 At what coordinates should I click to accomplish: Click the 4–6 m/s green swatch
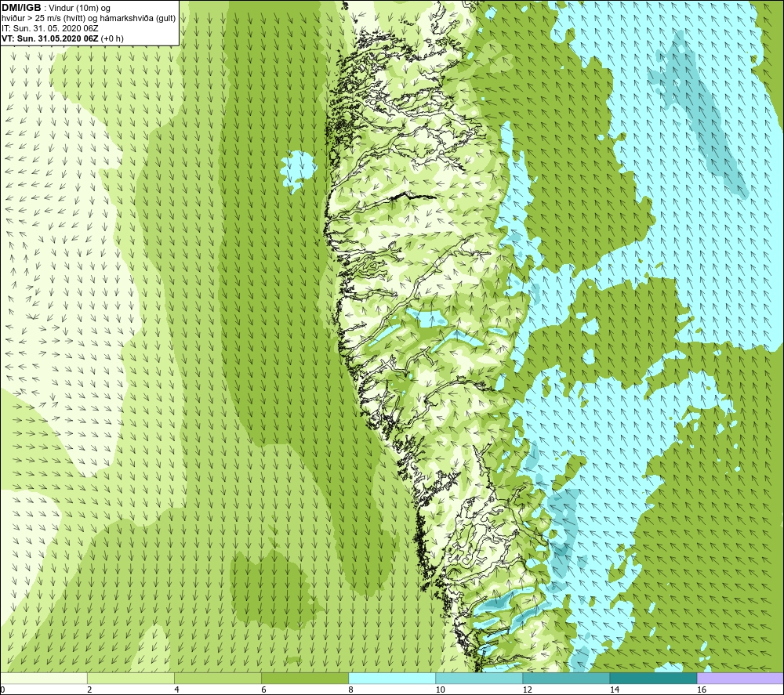[217, 678]
